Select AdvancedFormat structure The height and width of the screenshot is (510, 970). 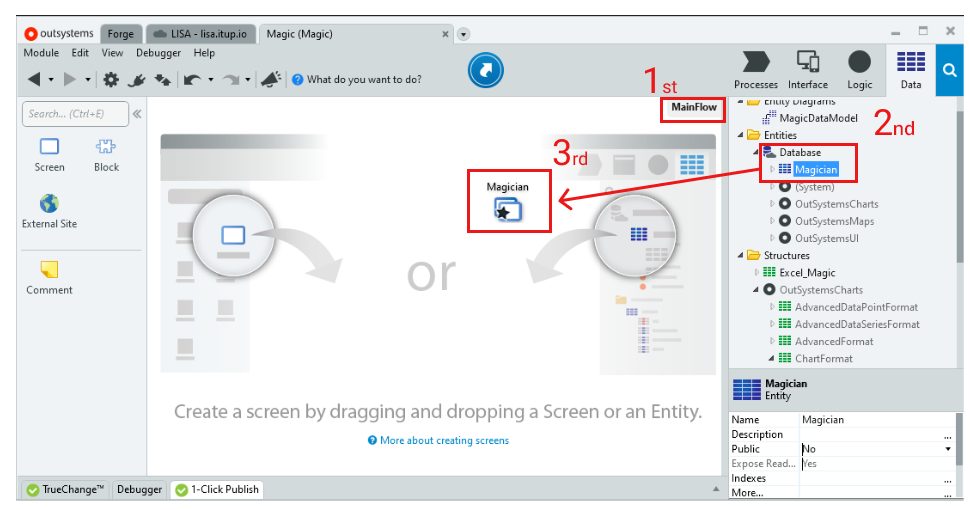(x=834, y=341)
